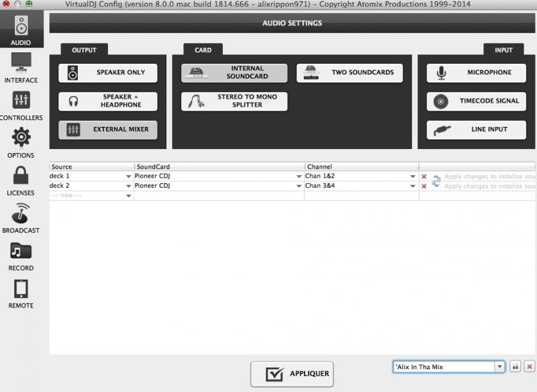Select the Card tab label
Screen dimensions: 537x392
point(203,50)
